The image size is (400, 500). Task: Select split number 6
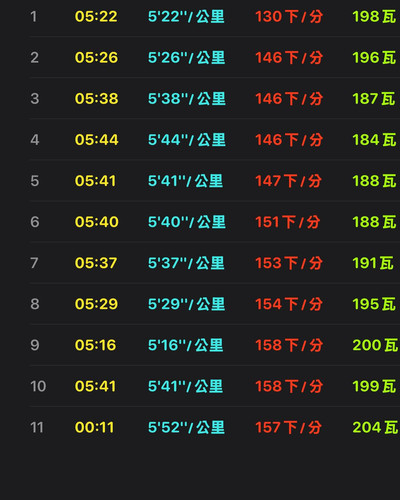(35, 222)
